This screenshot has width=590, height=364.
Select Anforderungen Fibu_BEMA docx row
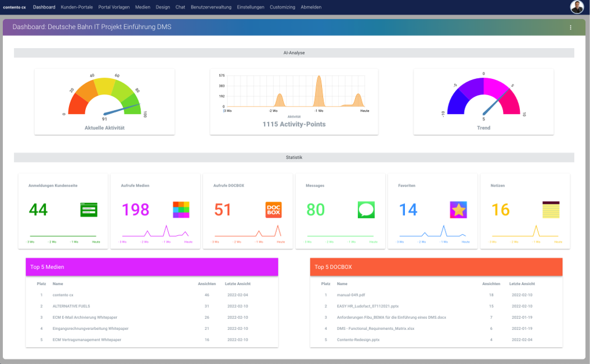(436, 318)
